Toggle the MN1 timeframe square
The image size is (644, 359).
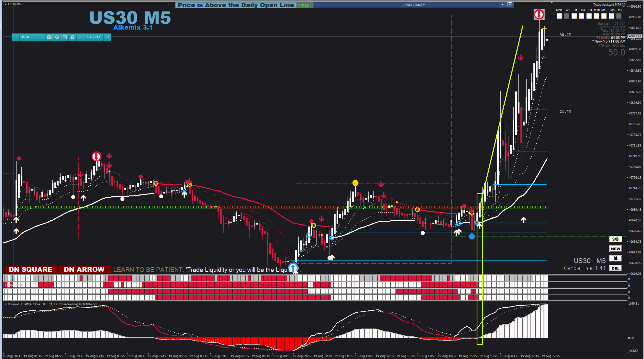click(x=559, y=16)
